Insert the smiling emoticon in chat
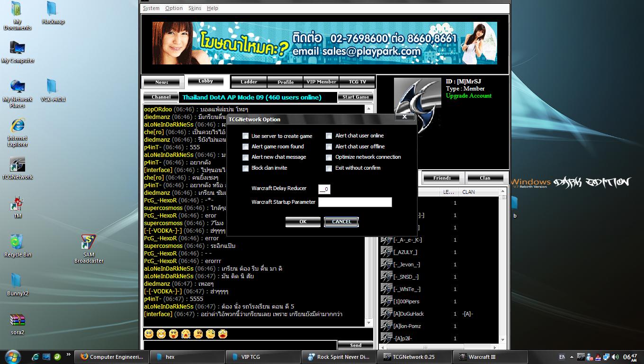 coord(149,334)
